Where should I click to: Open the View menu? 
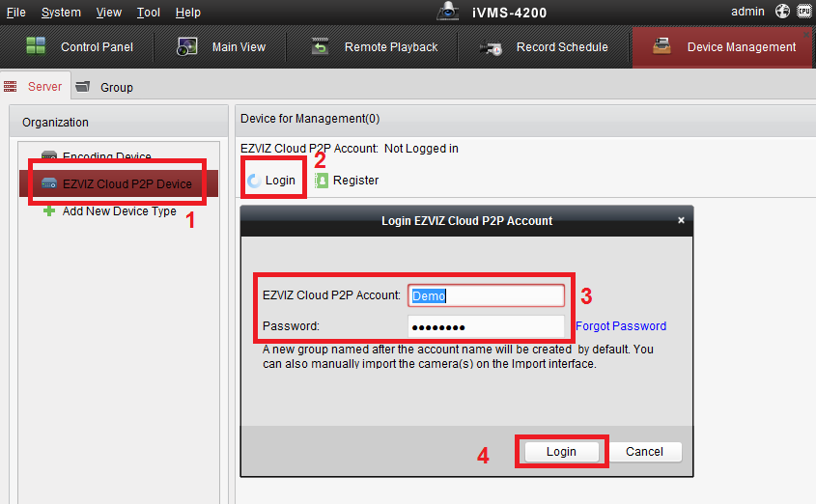coord(109,13)
